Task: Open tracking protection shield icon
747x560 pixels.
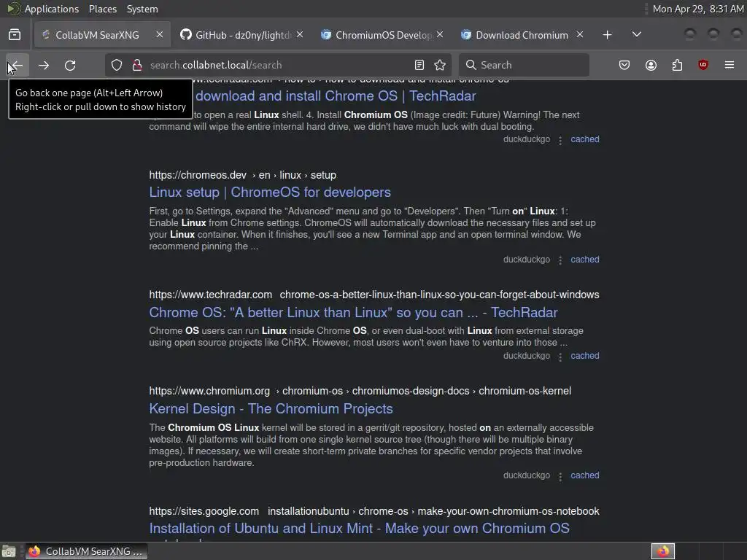Action: 117,65
